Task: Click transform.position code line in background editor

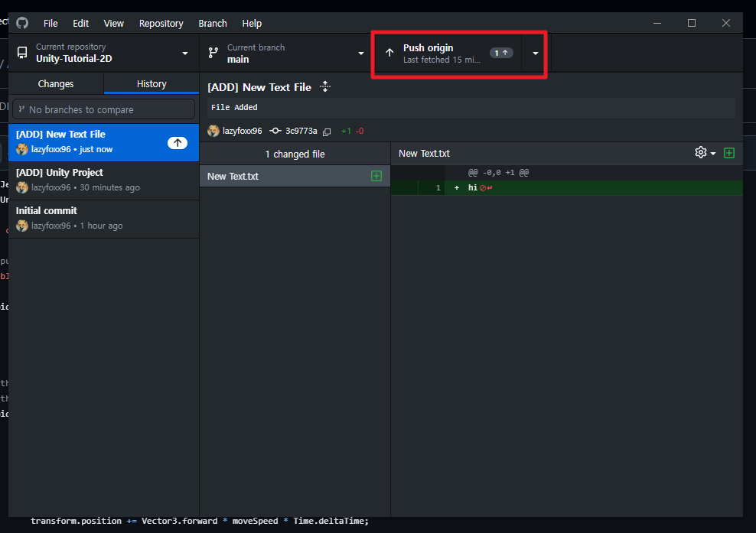Action: (200, 521)
